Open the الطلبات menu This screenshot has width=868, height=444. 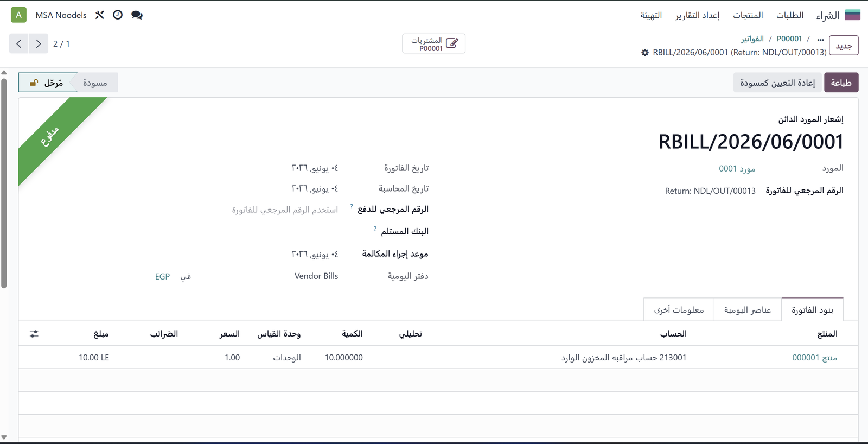coord(790,15)
